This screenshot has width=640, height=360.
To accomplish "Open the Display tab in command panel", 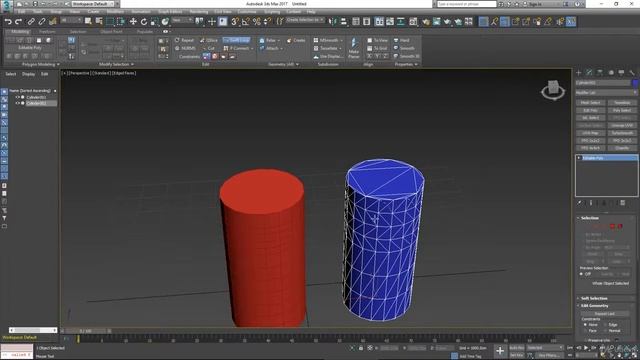I will (621, 73).
